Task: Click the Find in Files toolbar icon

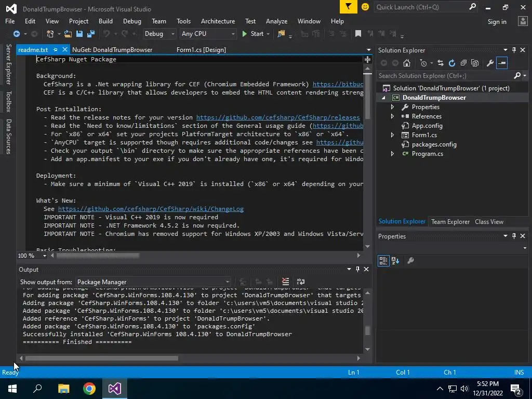Action: tap(281, 34)
